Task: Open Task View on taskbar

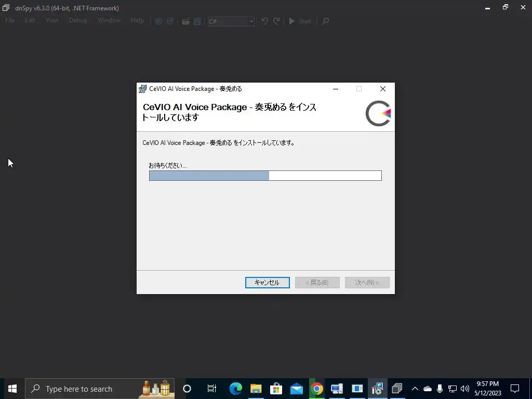Action: (x=212, y=389)
